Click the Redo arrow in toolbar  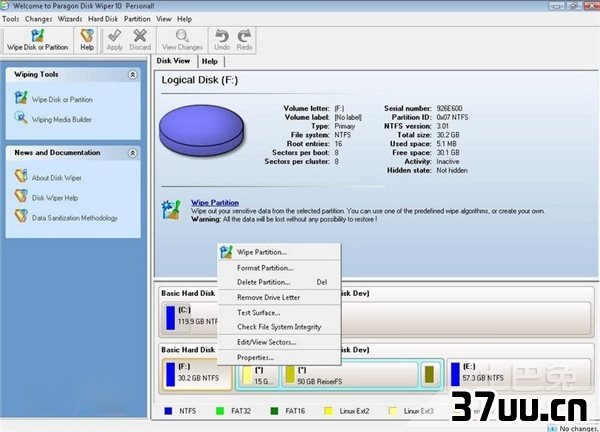pyautogui.click(x=244, y=36)
